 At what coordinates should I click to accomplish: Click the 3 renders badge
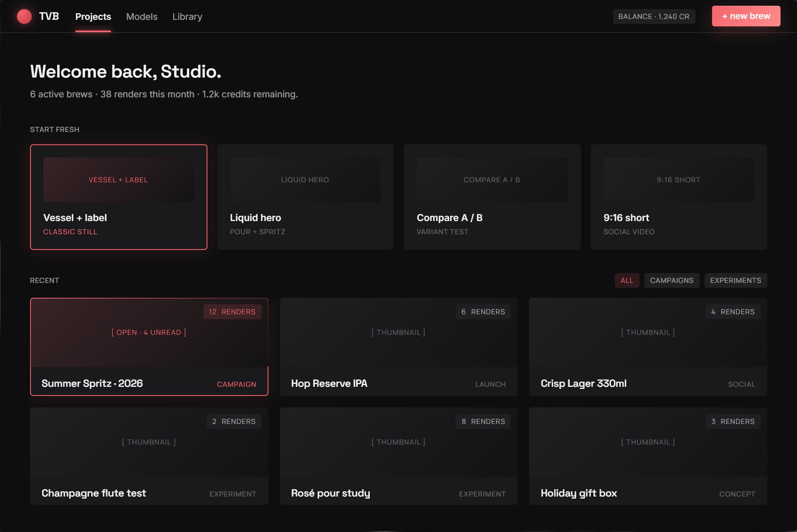pos(733,421)
